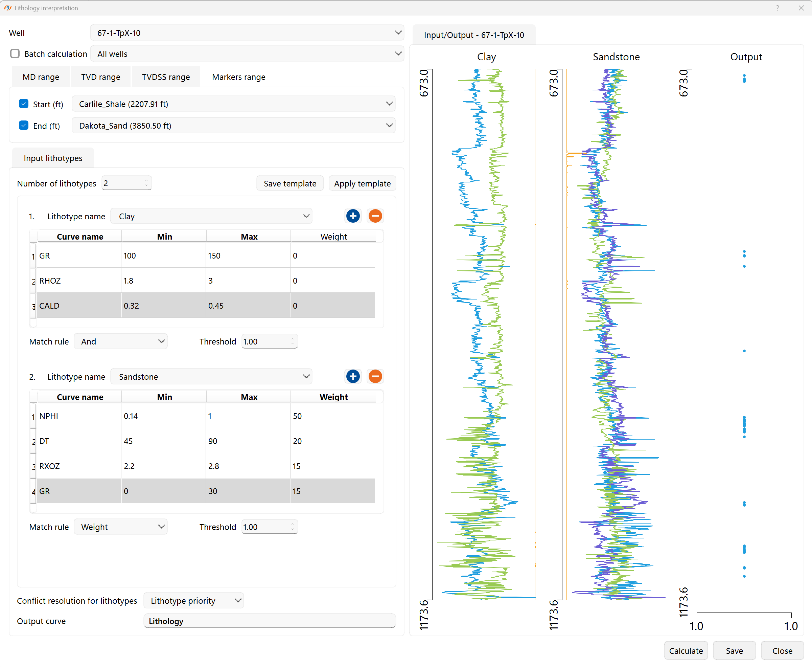Click the Close button at bottom
Viewport: 812px width, 667px height.
pos(782,651)
